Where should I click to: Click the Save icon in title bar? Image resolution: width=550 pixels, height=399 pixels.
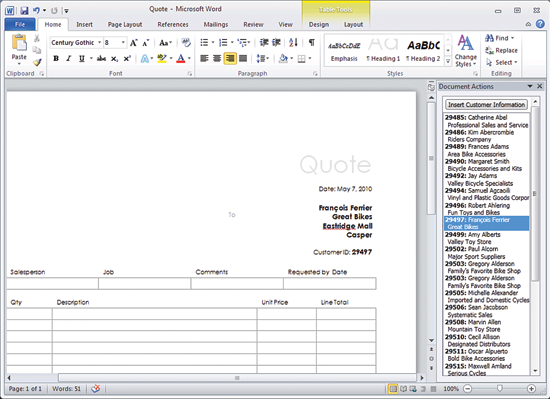click(24, 10)
